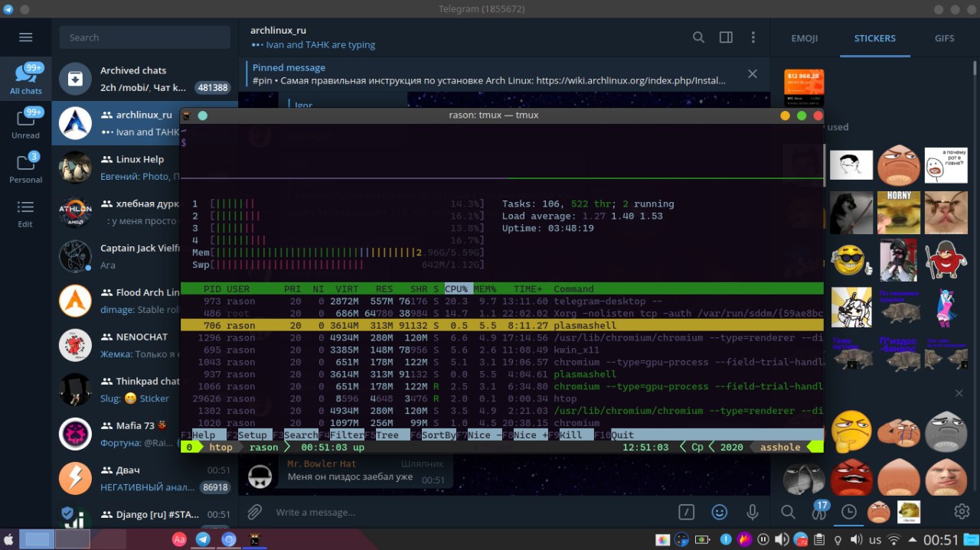The width and height of the screenshot is (980, 550).
Task: Open the apple-logo application launcher
Action: pyautogui.click(x=8, y=539)
